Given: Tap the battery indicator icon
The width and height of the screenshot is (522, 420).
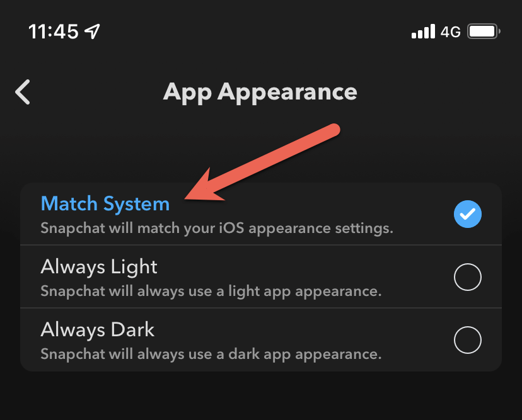Looking at the screenshot, I should coord(484,31).
